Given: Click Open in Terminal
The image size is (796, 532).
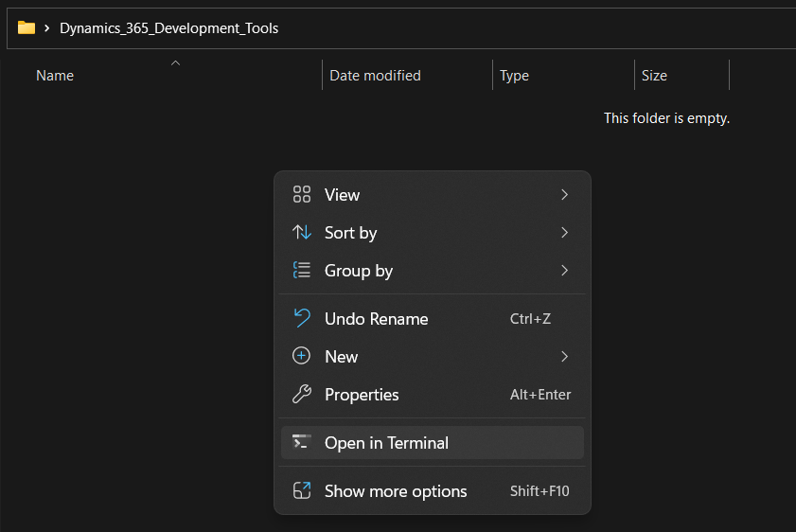Looking at the screenshot, I should [x=432, y=443].
